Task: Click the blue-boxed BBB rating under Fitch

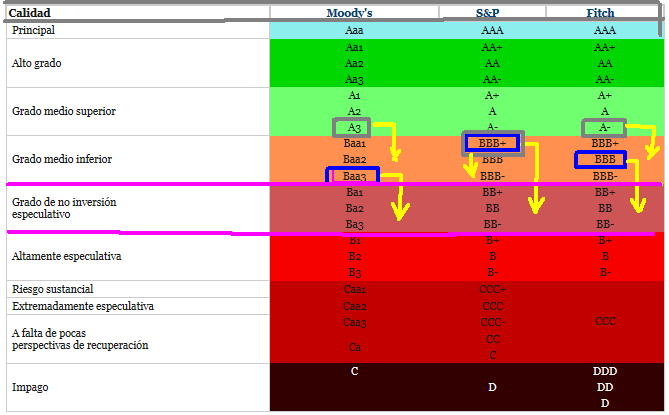Action: pos(603,160)
